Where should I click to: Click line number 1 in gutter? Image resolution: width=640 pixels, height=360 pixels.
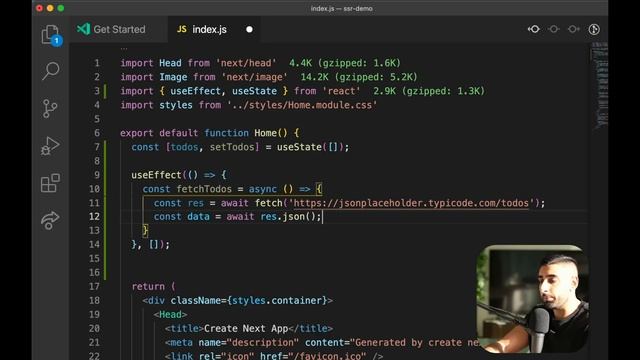point(97,63)
